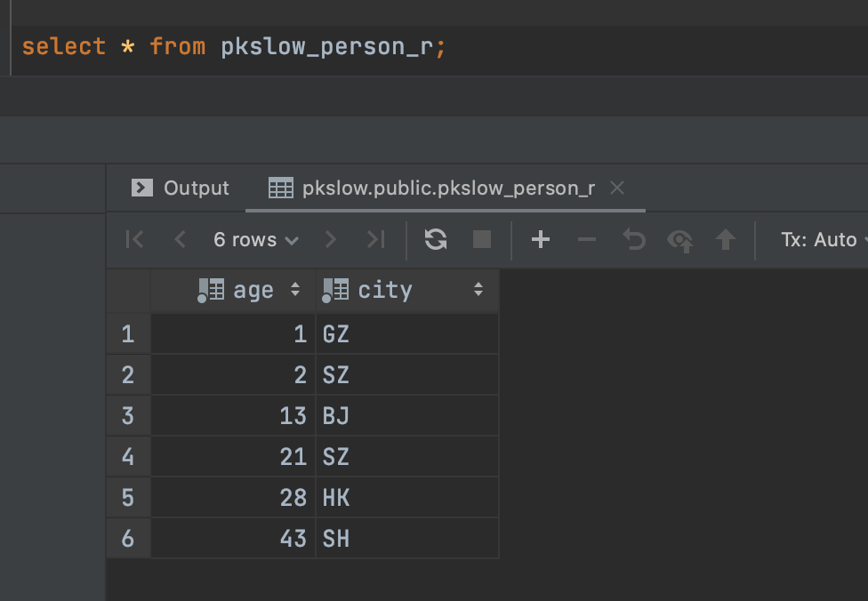Open the '6 rows' page size dropdown

click(x=254, y=239)
